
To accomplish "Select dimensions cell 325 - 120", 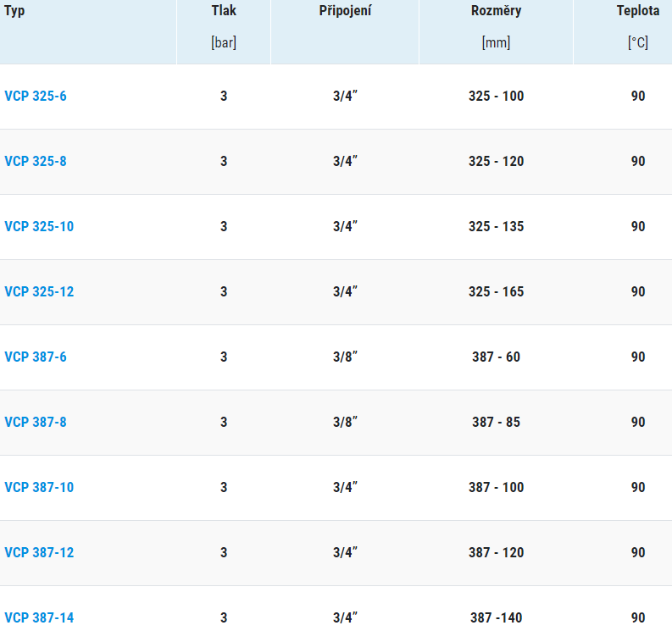I will (497, 161).
